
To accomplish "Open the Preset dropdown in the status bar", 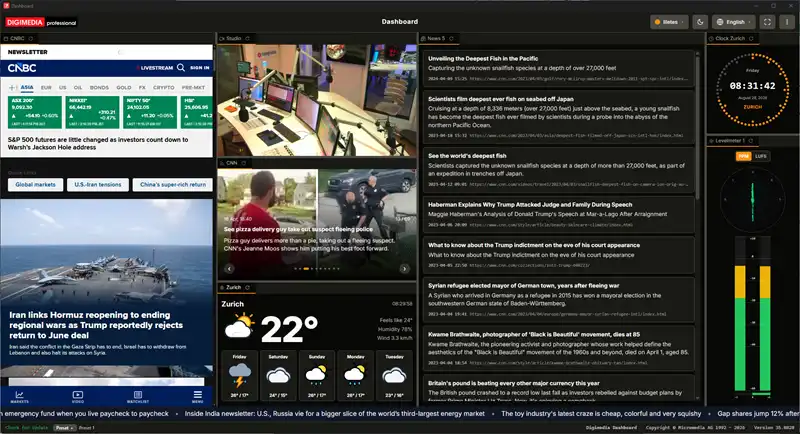I will [x=64, y=428].
